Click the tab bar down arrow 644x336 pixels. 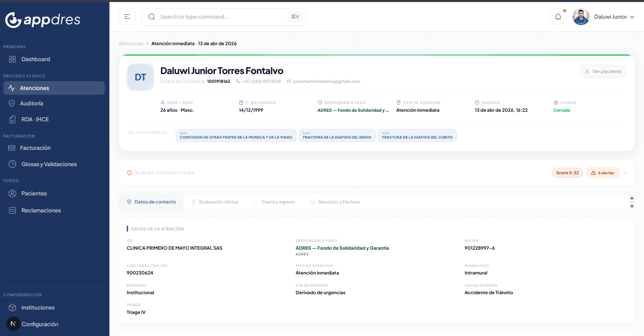[632, 206]
